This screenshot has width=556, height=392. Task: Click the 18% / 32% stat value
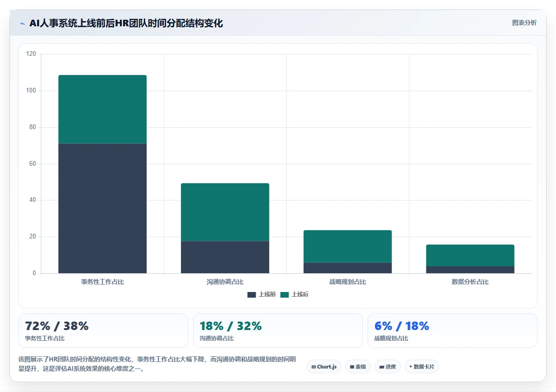(x=230, y=326)
